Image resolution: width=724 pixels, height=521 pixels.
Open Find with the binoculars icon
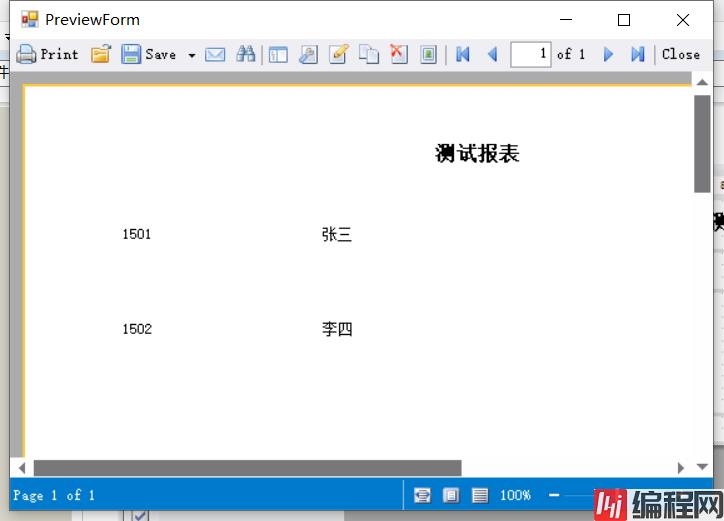[245, 54]
